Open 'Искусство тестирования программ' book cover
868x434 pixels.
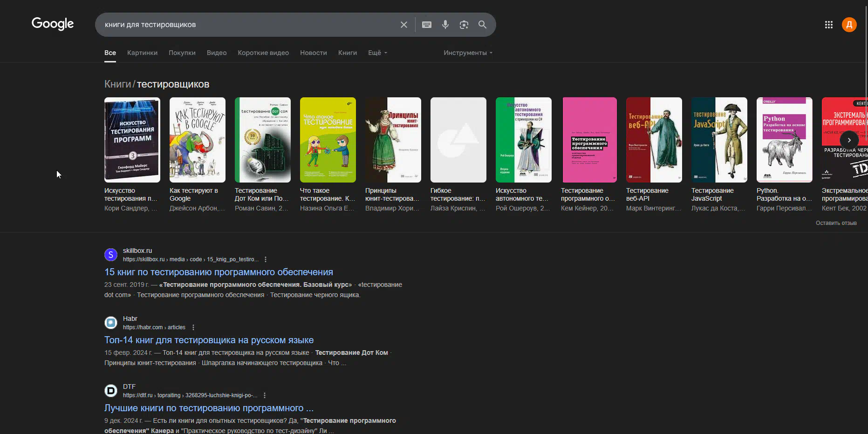coord(132,140)
